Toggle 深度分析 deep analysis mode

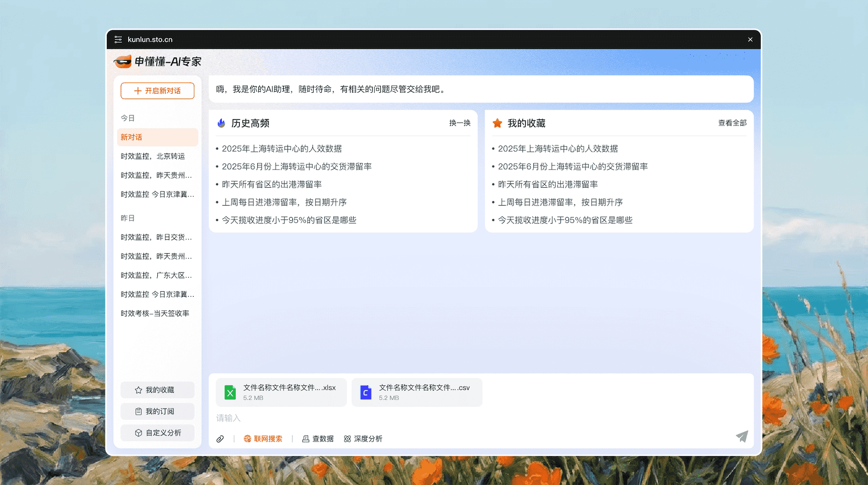click(x=363, y=439)
